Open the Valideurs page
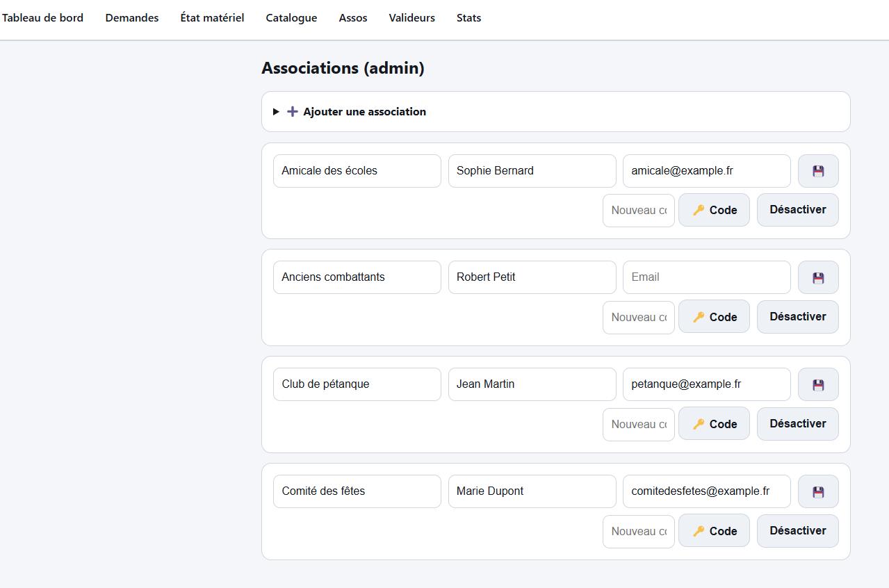 point(412,18)
